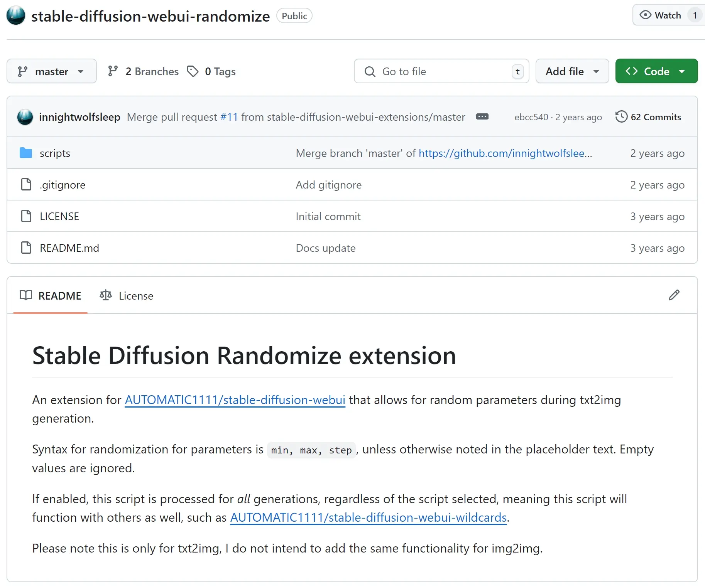Click the LICENSE file icon

26,216
